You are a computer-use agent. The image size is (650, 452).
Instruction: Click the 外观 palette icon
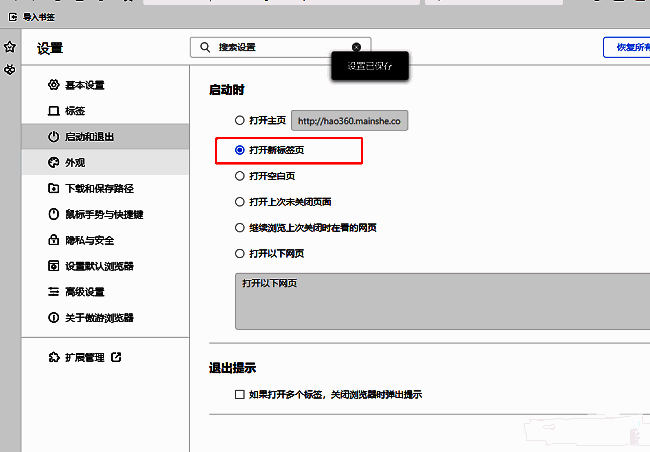coord(54,162)
